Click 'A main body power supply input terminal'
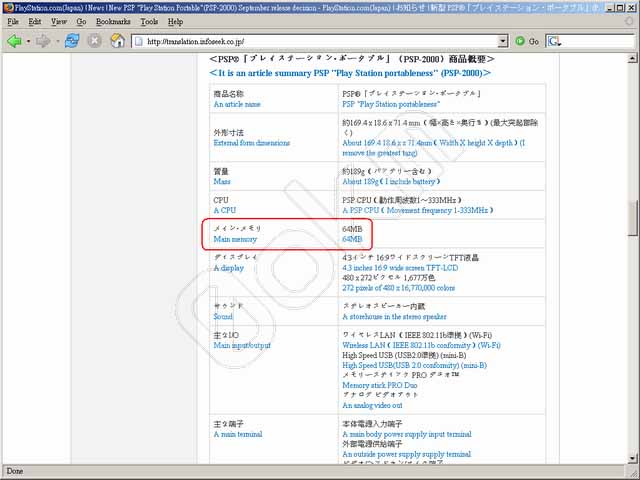 [407, 434]
